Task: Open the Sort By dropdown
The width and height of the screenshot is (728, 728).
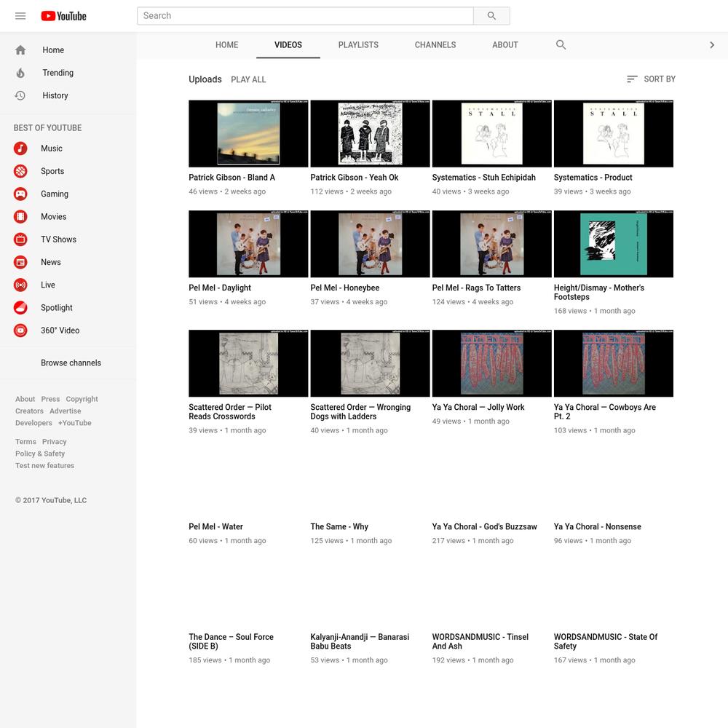Action: tap(651, 79)
